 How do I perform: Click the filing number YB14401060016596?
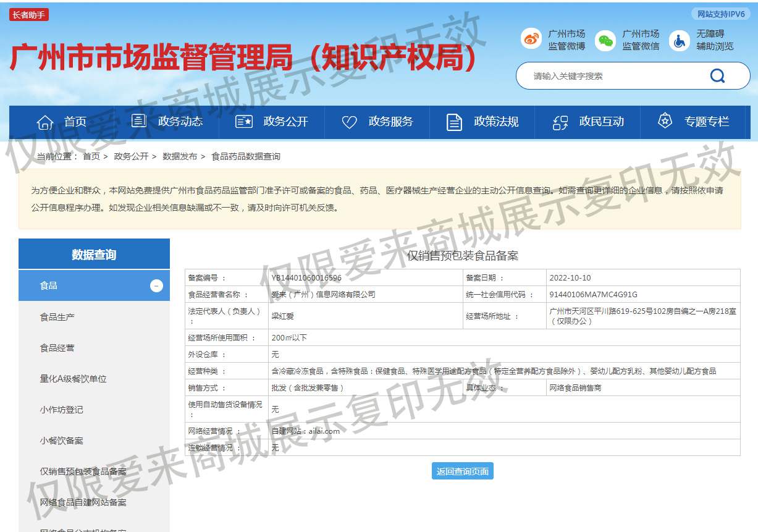tap(306, 278)
